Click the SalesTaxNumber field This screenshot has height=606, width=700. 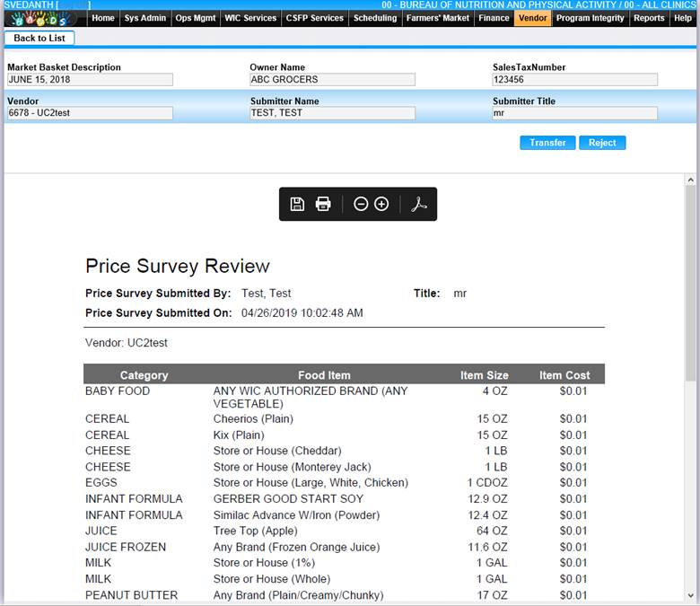tap(574, 80)
